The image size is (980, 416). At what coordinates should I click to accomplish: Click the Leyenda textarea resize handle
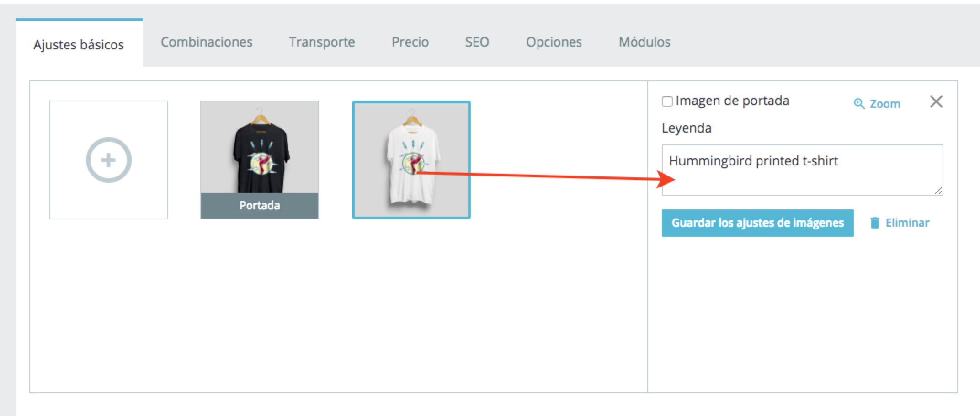pyautogui.click(x=938, y=191)
